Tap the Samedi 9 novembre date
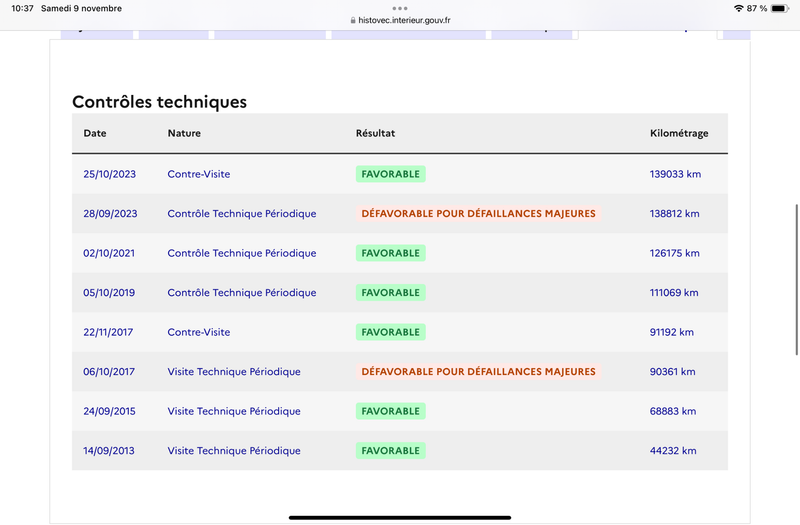 pos(81,8)
